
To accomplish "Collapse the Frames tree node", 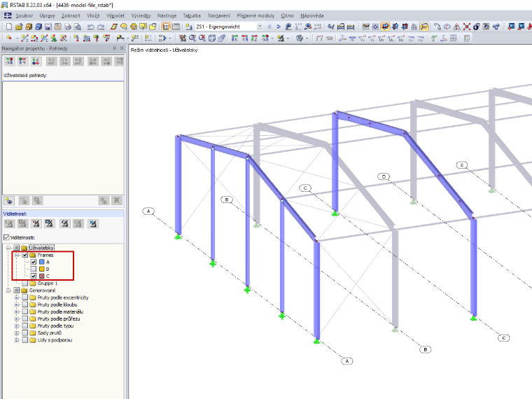I will pos(17,255).
